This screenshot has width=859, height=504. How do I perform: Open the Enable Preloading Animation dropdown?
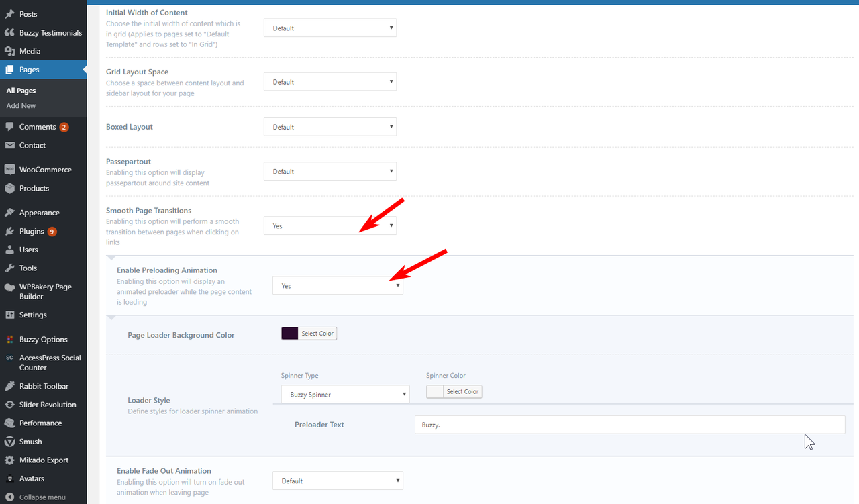[x=338, y=286]
